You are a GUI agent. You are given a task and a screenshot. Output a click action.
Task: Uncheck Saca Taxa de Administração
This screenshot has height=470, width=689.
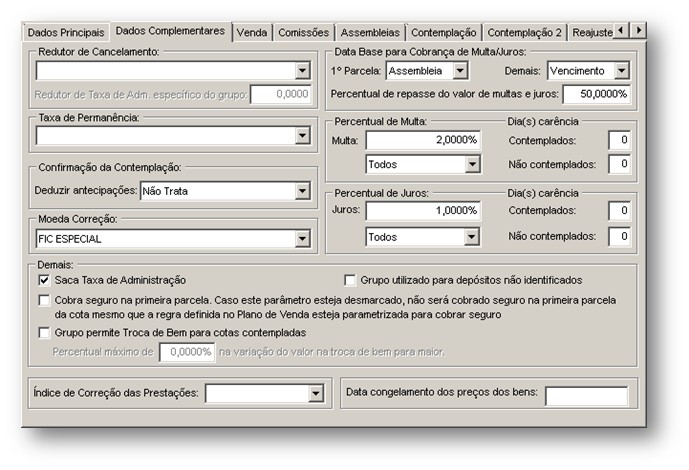(x=44, y=280)
